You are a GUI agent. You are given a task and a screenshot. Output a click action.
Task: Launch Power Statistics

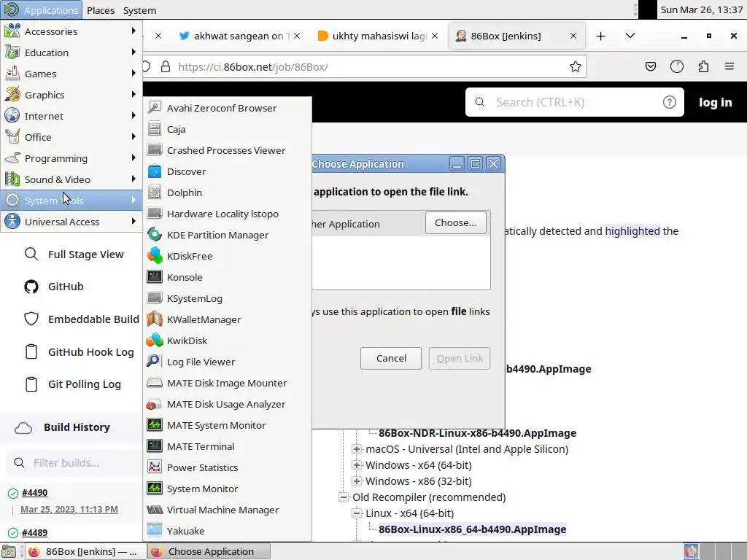point(228,467)
